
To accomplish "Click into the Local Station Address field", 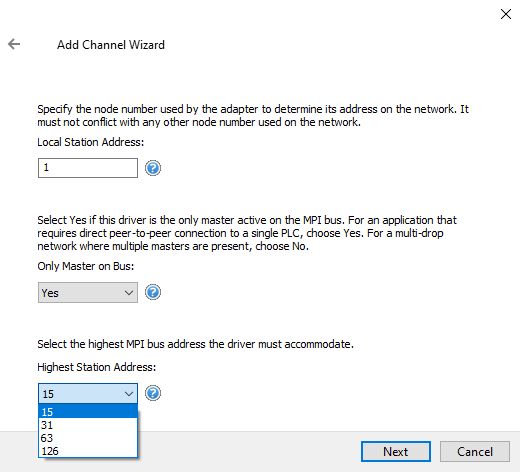I will (88, 168).
